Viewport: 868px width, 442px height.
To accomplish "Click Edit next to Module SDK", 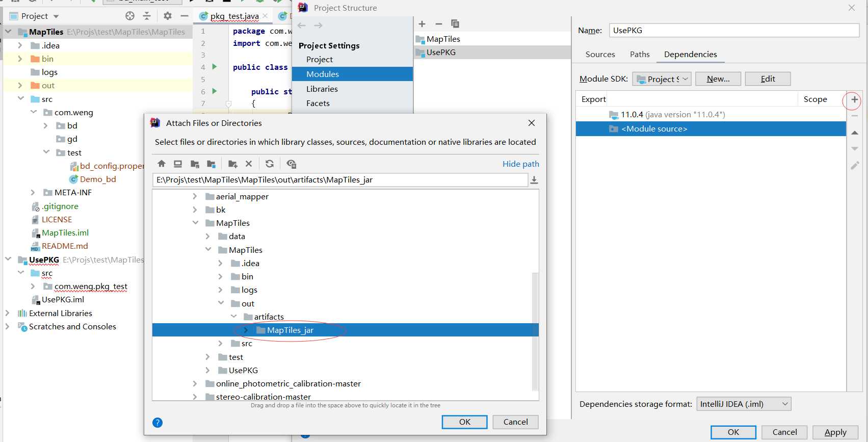I will [768, 79].
